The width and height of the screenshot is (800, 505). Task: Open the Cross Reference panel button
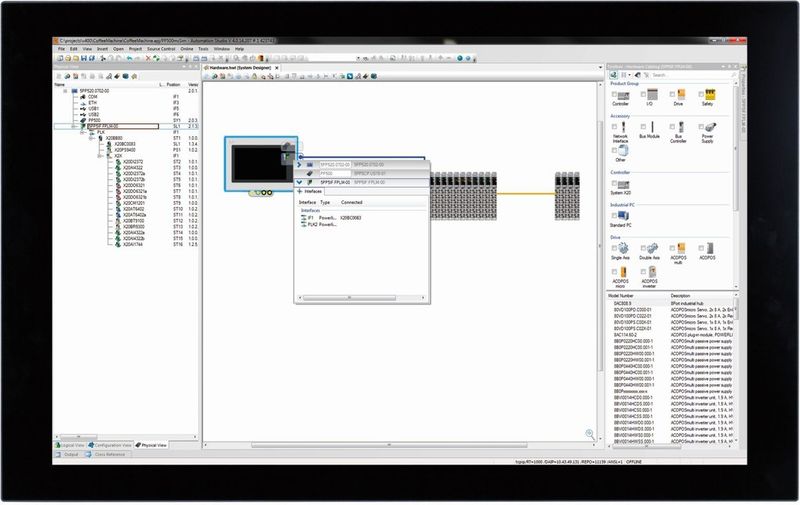tap(106, 454)
